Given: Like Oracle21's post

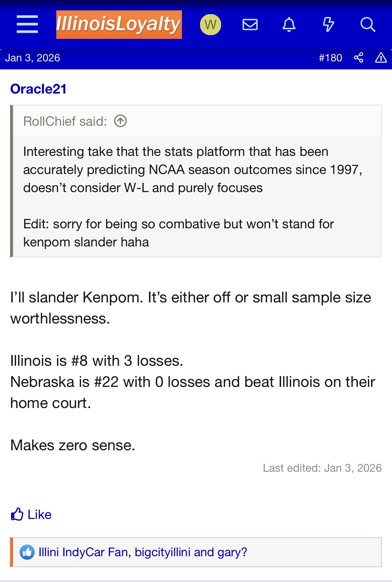Looking at the screenshot, I should click(x=31, y=514).
